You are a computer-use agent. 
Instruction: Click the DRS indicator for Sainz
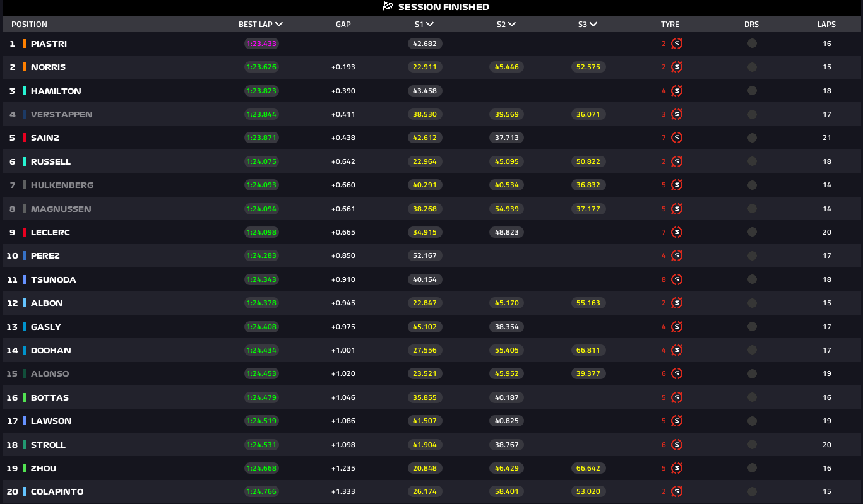[752, 138]
